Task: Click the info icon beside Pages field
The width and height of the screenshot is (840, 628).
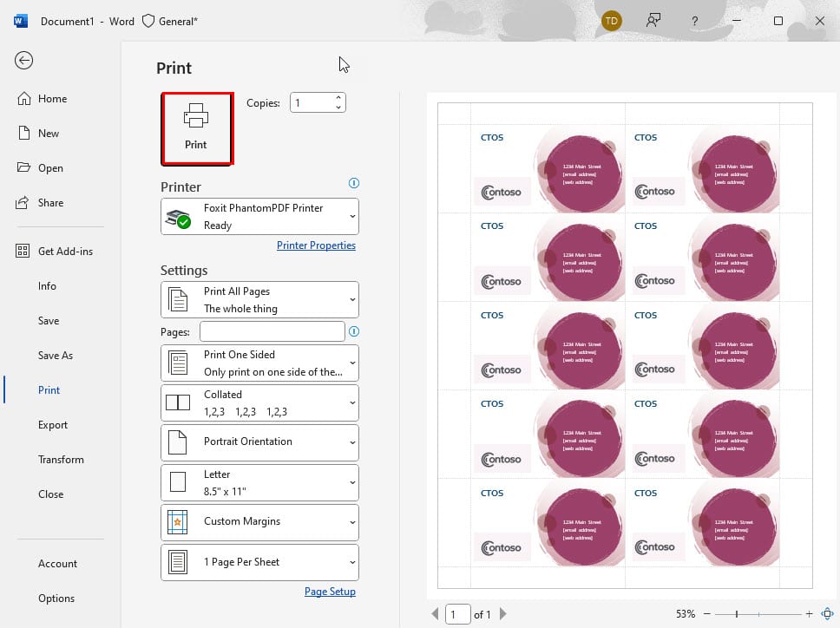Action: click(x=354, y=331)
